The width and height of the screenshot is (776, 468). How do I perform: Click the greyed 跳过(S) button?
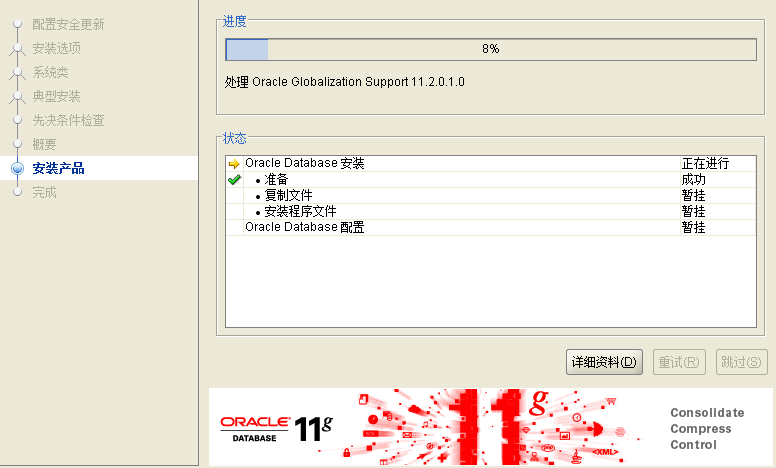click(x=741, y=362)
